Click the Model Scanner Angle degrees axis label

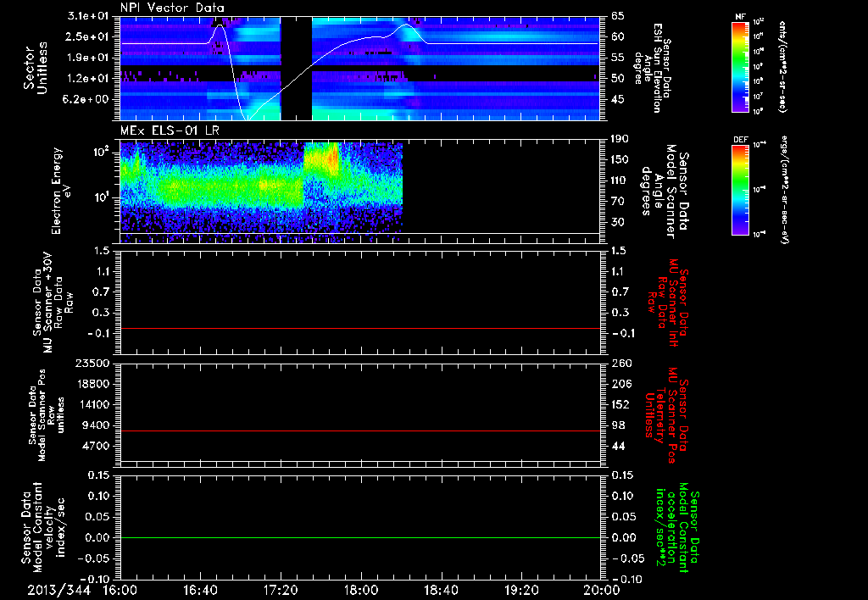click(665, 192)
